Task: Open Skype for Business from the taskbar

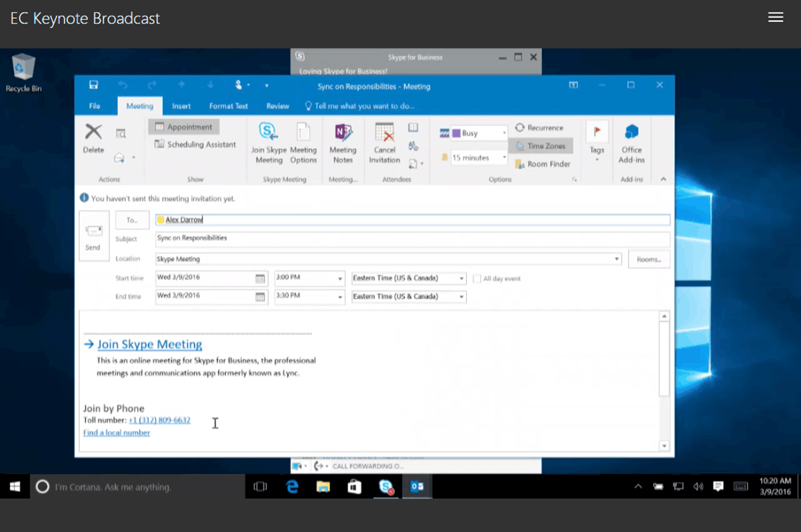Action: point(386,487)
